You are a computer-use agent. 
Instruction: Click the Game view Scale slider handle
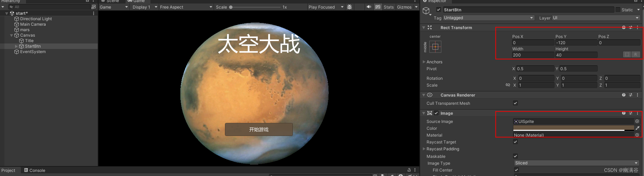pos(231,7)
